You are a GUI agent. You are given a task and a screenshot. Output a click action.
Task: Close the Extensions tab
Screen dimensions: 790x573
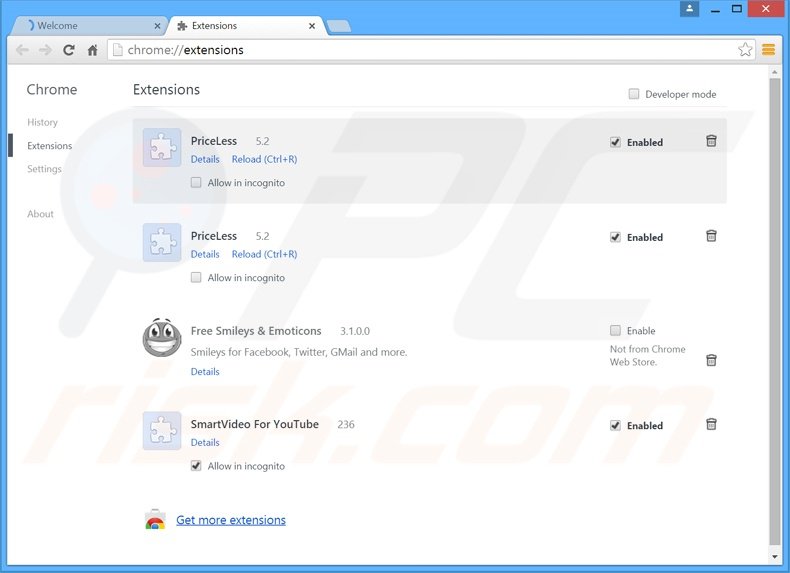point(312,26)
